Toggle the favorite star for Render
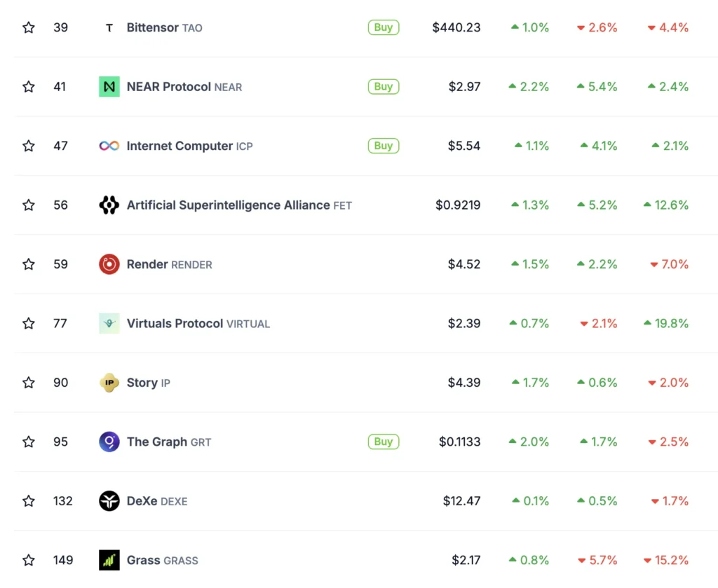The width and height of the screenshot is (718, 588). click(28, 264)
